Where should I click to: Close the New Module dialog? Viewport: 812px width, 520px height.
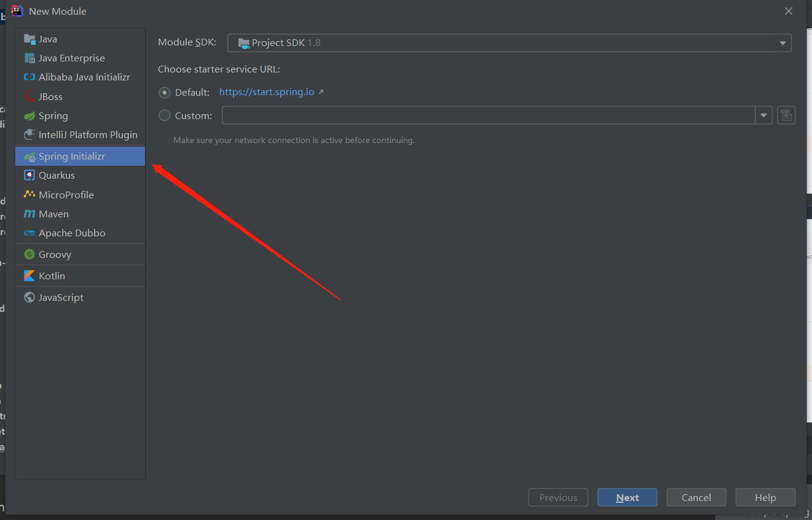[x=789, y=11]
